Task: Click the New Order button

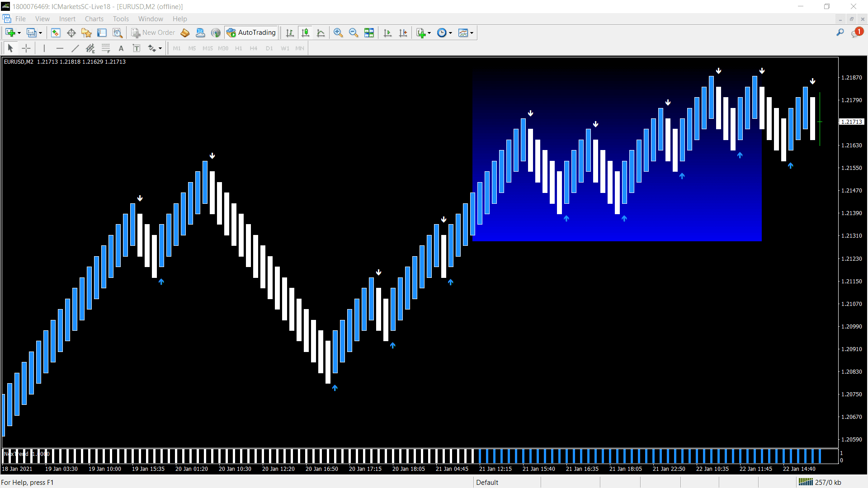Action: 153,33
